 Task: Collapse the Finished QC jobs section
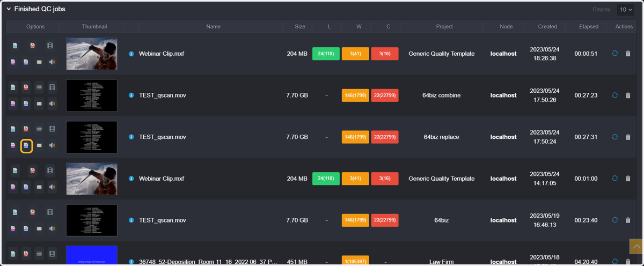(9, 9)
